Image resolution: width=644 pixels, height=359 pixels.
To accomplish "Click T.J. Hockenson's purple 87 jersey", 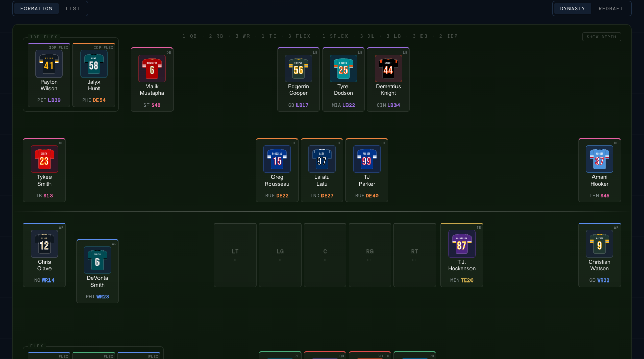I will click(x=462, y=244).
